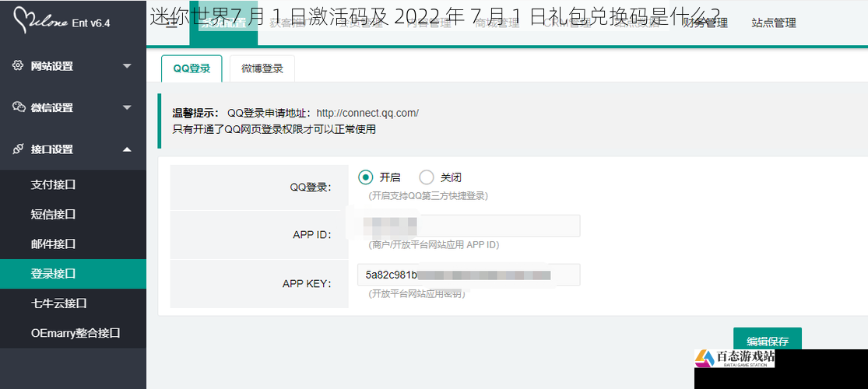Open 支付接口 in the sidebar
The height and width of the screenshot is (389, 868).
[x=73, y=185]
